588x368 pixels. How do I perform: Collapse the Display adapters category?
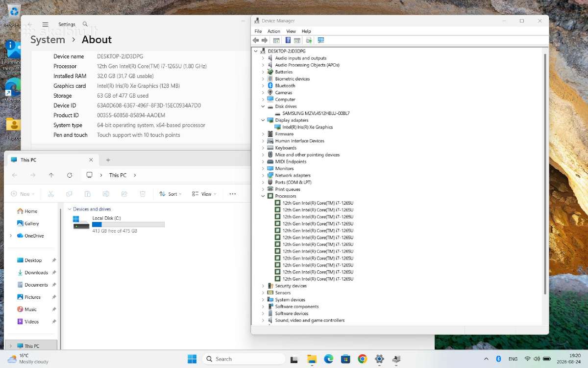point(263,120)
